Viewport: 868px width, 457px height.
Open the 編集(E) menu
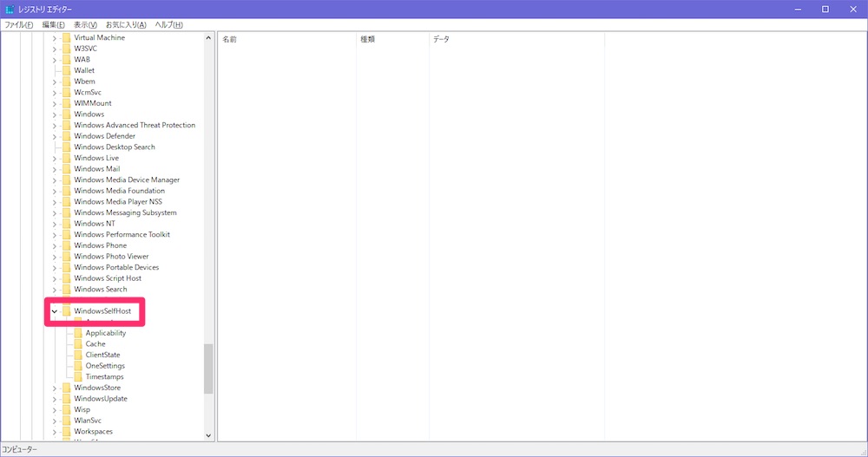[53, 25]
